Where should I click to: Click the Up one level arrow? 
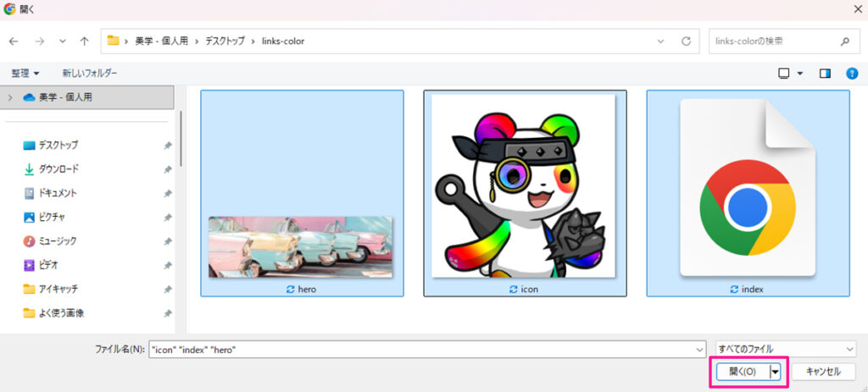pos(84,41)
